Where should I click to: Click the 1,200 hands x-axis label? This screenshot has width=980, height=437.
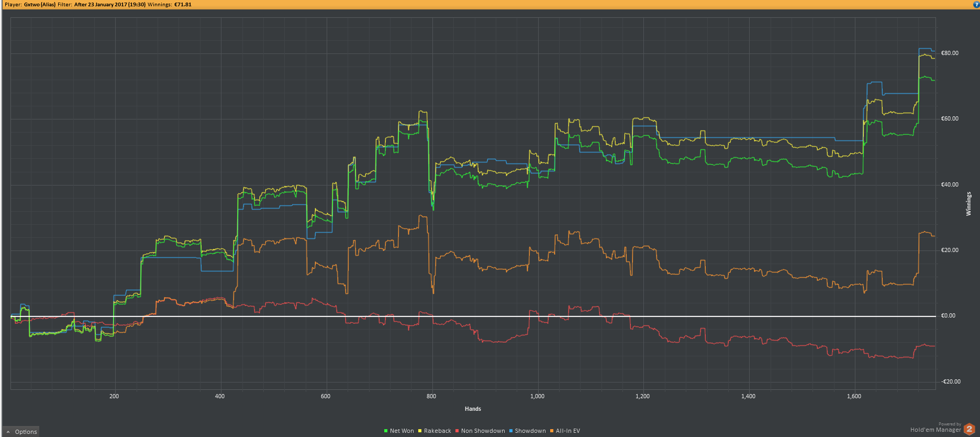tap(643, 397)
